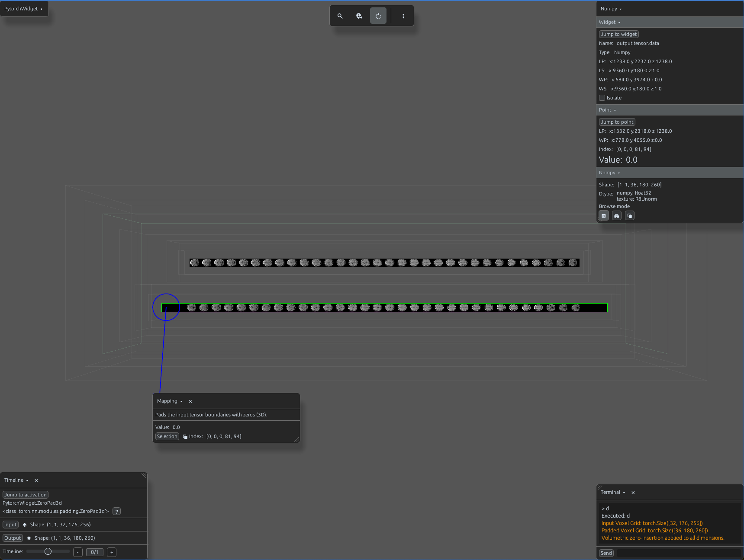Close the Terminal panel

click(633, 493)
